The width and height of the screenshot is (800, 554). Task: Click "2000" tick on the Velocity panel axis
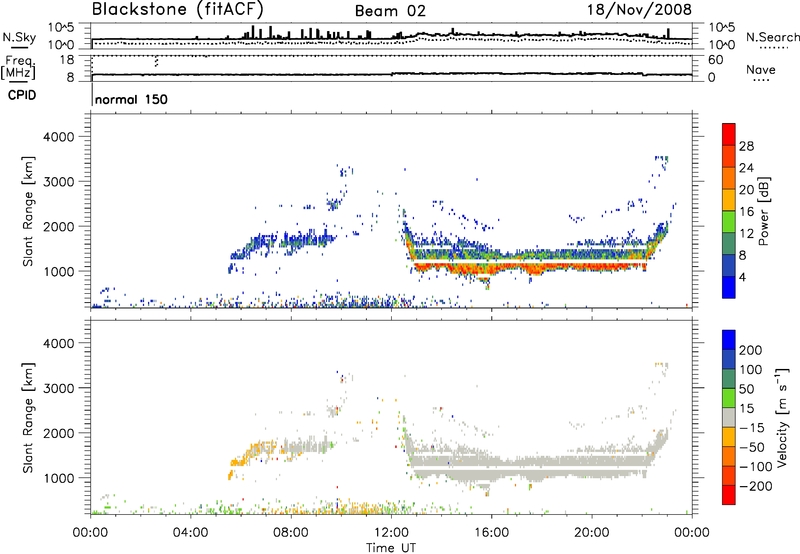(x=59, y=433)
